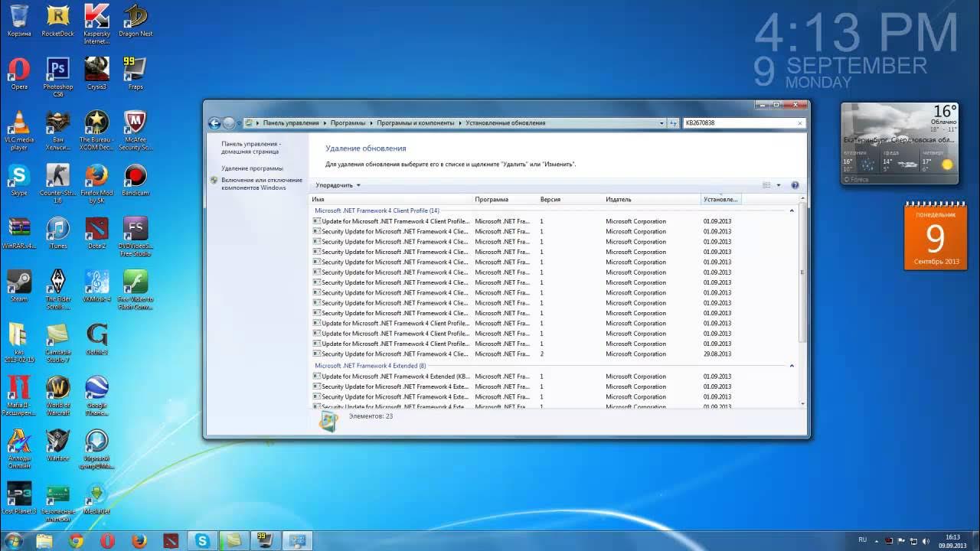Click the weather gadget showing 16°
Image resolution: width=980 pixels, height=551 pixels.
[x=900, y=143]
